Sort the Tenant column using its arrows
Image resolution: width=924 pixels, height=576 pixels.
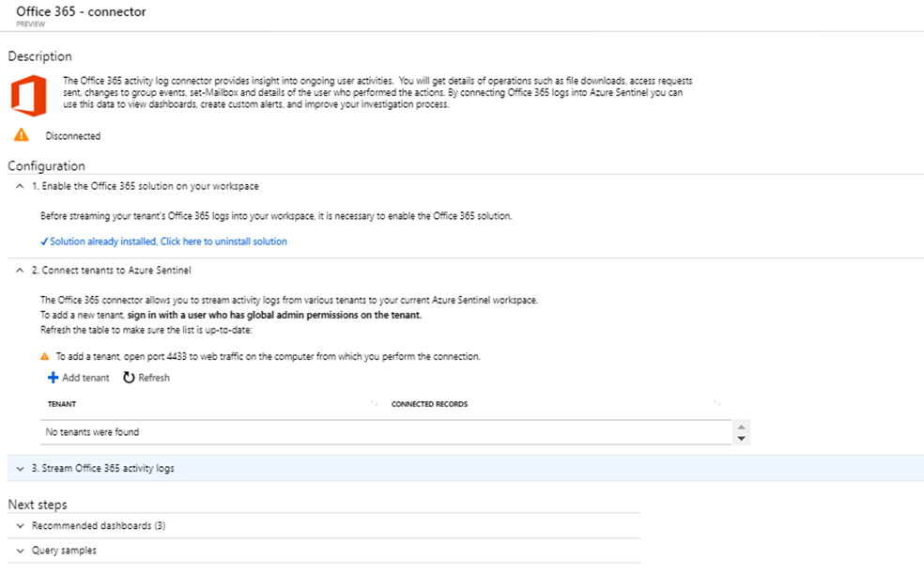click(x=374, y=403)
